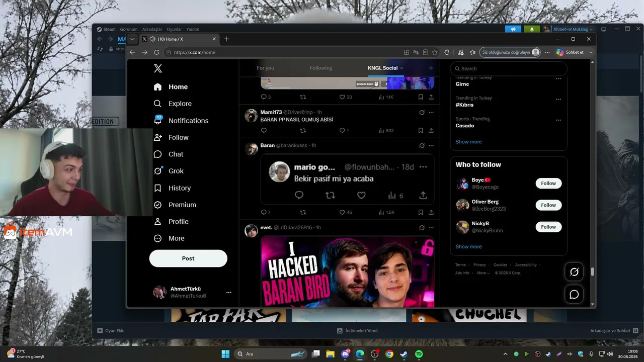
Task: Bookmark Mami173's post
Action: 421,131
